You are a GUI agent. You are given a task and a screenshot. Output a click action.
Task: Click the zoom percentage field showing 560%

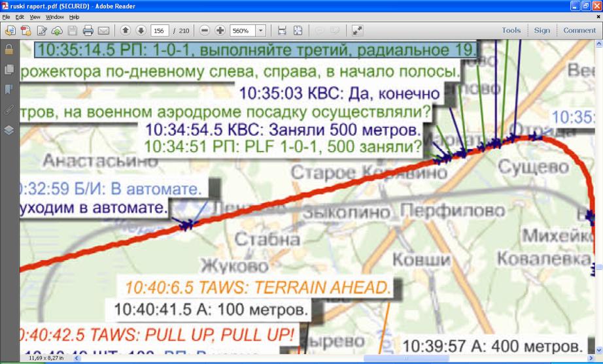pos(243,31)
